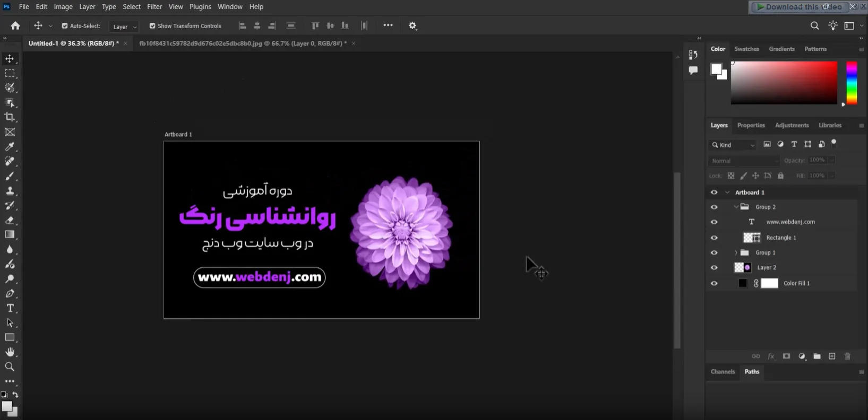Switch to the Channels tab

(723, 372)
